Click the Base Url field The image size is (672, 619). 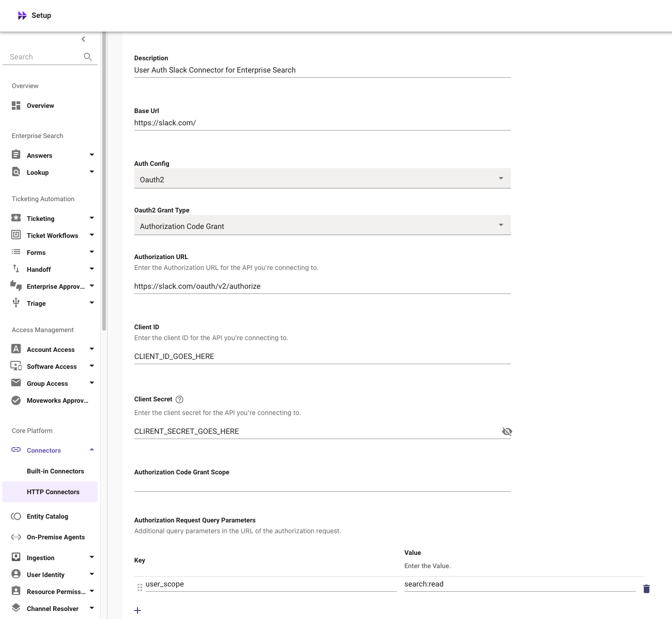pyautogui.click(x=323, y=122)
